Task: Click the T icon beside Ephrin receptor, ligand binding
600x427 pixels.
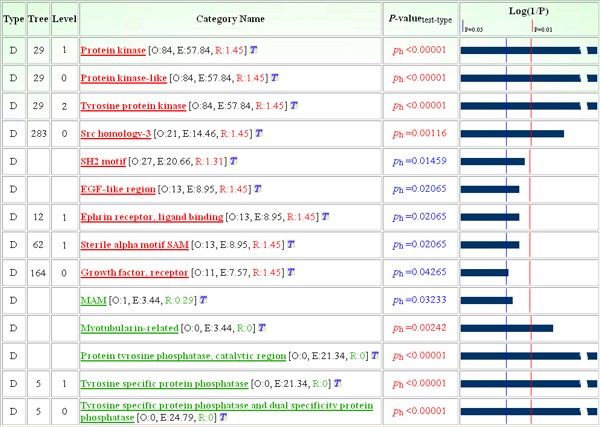Action: pyautogui.click(x=325, y=217)
